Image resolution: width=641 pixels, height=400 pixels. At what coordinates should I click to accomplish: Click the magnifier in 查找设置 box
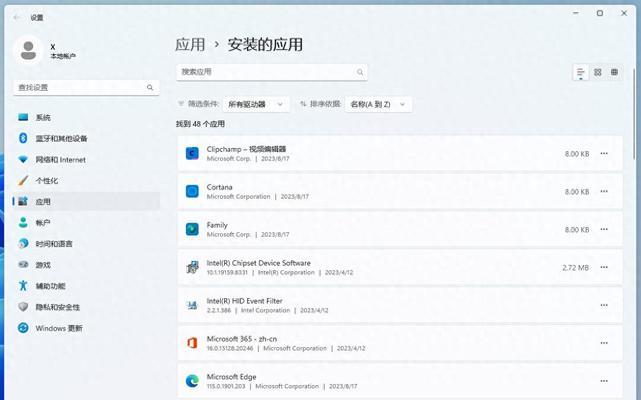(150, 88)
